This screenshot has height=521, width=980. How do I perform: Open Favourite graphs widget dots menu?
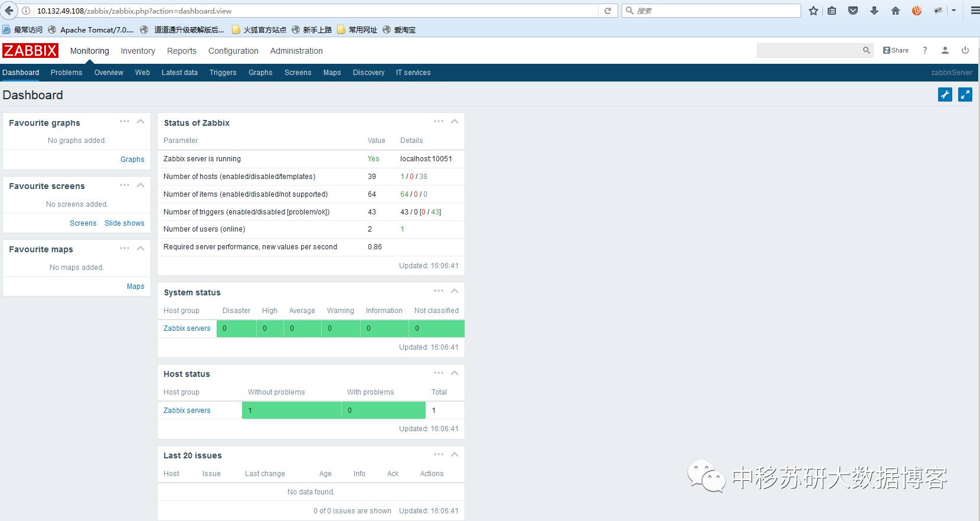125,121
